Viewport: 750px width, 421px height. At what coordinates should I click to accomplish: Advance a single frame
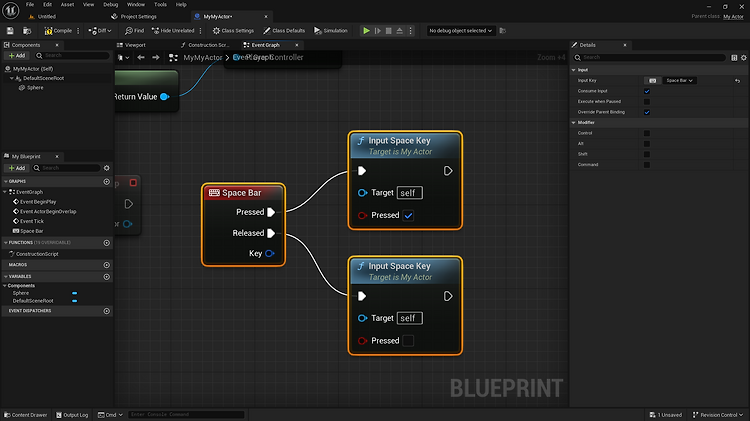[377, 31]
